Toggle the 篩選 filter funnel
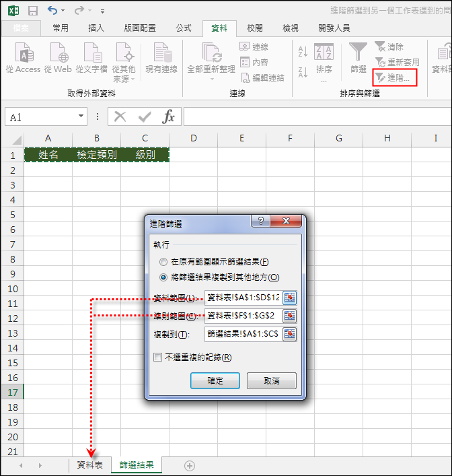 (x=359, y=58)
